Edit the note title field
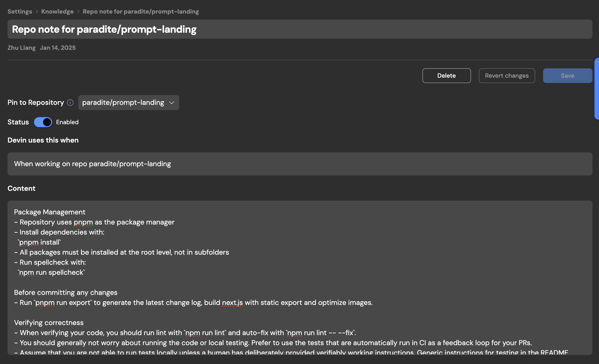The height and width of the screenshot is (364, 599). [299, 29]
